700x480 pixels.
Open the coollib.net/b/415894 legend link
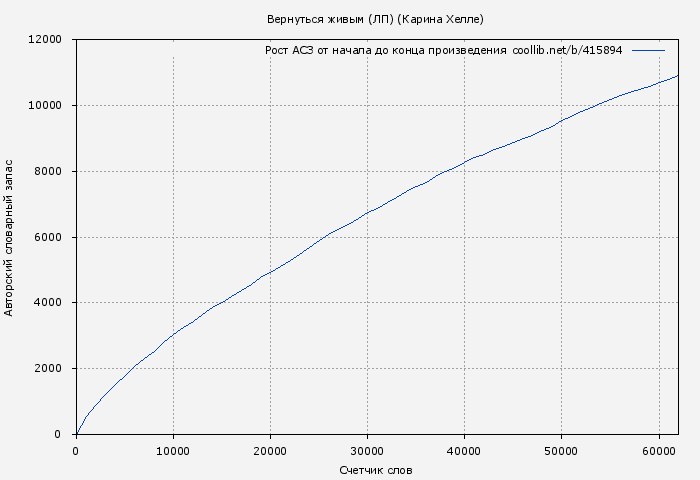pyautogui.click(x=567, y=50)
